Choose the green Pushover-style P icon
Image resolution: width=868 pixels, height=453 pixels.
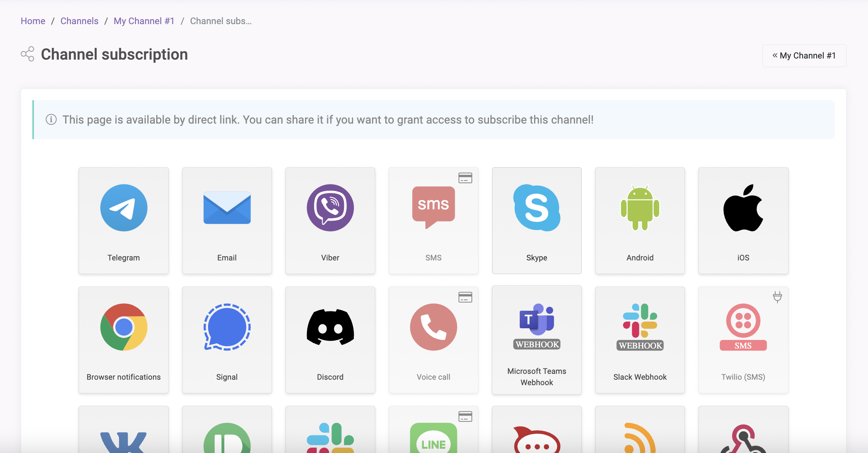click(227, 438)
